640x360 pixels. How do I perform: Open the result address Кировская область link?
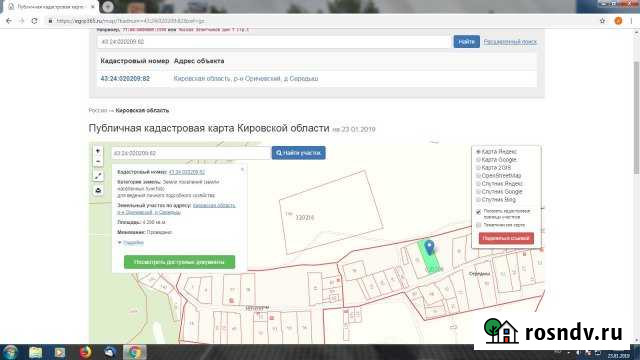[246, 78]
